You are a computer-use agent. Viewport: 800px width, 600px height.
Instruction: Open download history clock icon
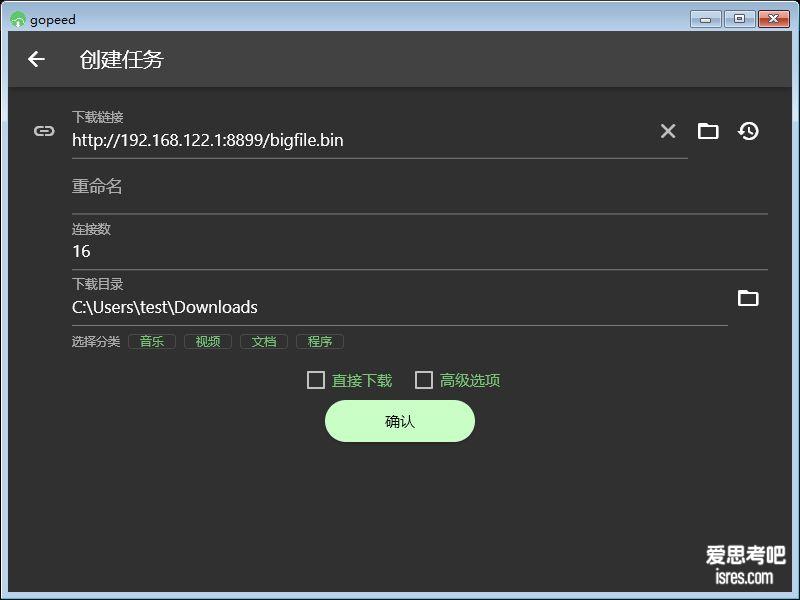point(748,131)
